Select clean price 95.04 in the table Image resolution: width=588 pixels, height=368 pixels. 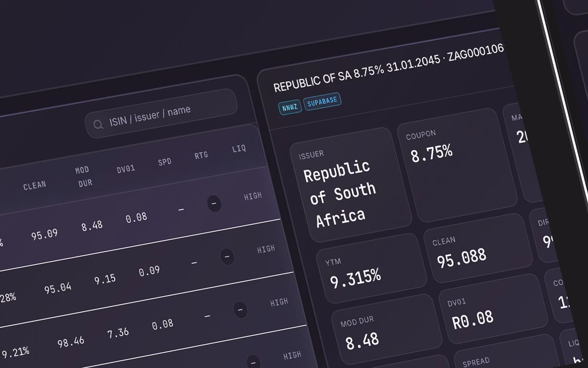(58, 288)
